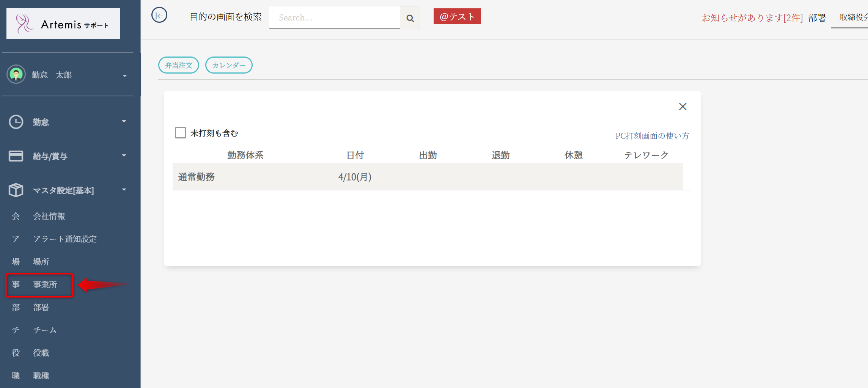Collapse the マスタ設定[基本] menu arrow
Screen dimensions: 868x388
coord(124,190)
